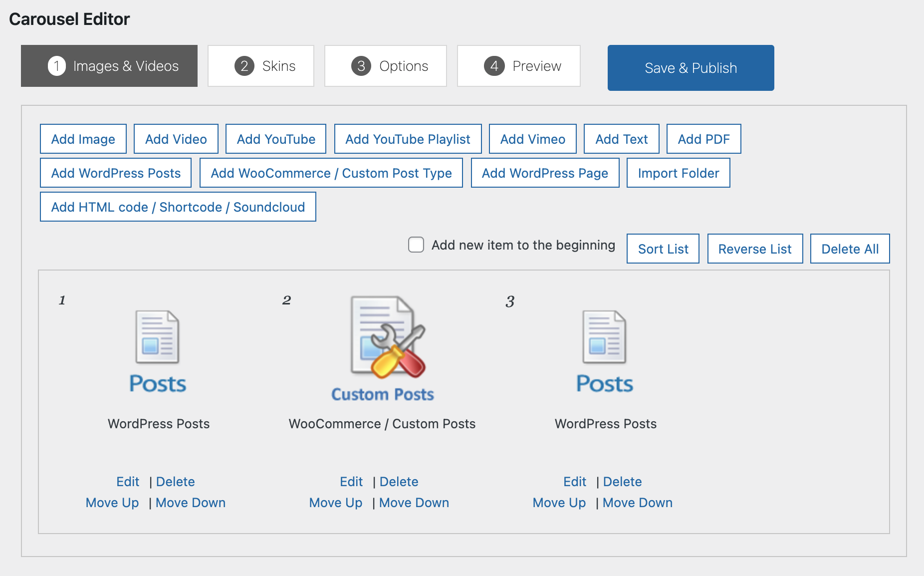Click the Add Image button
Screen dimensions: 924x576
83,139
